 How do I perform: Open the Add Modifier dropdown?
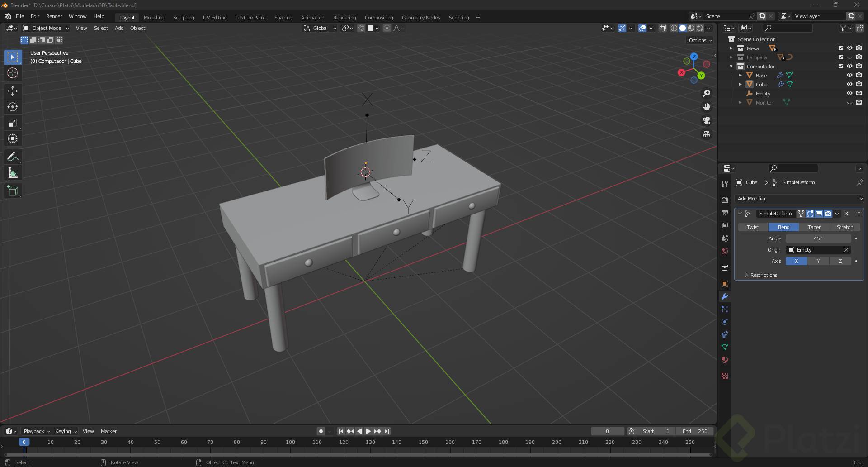point(798,199)
